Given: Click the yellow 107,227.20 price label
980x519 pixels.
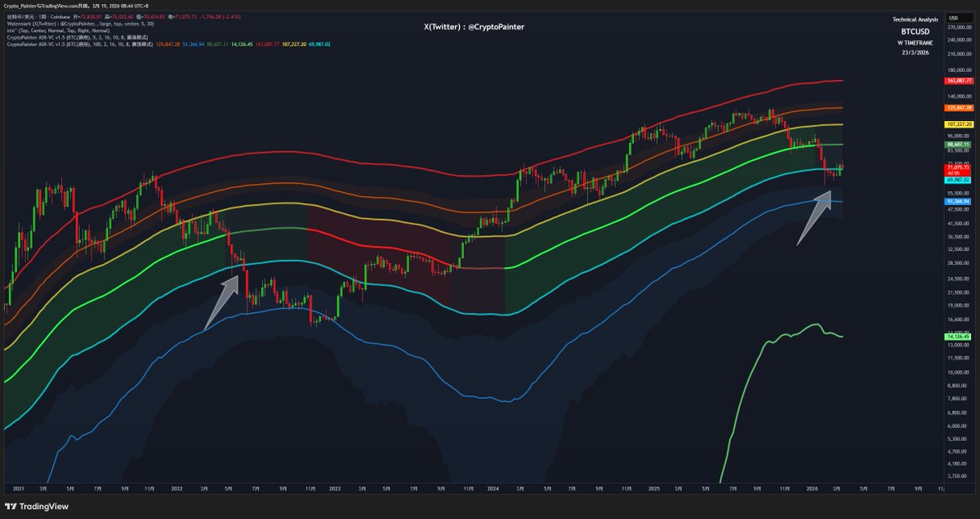Looking at the screenshot, I should pos(959,125).
